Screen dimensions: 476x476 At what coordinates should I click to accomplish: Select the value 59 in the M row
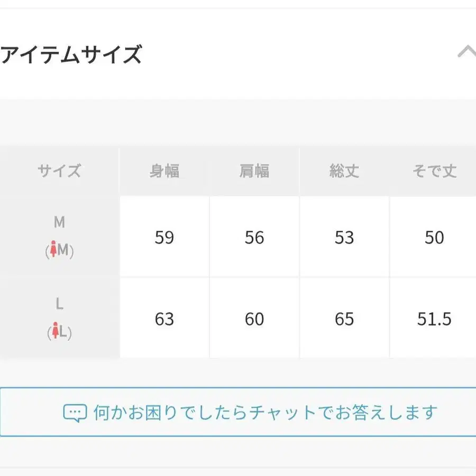pos(164,238)
